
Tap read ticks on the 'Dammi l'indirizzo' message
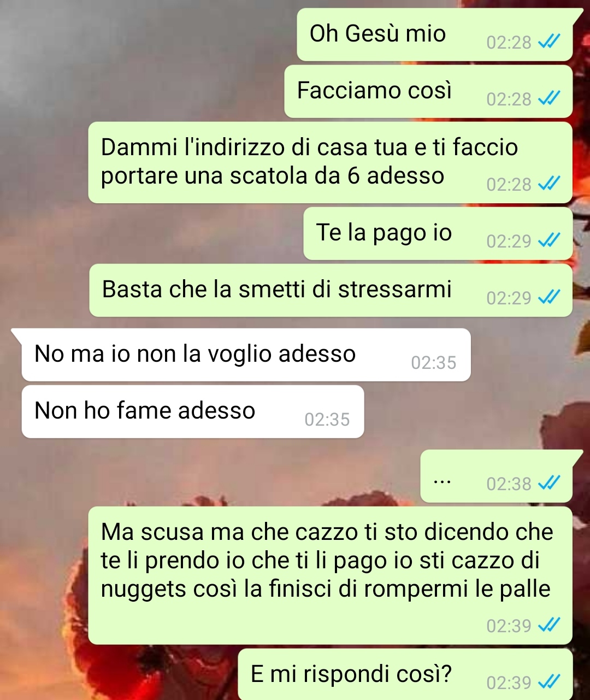click(549, 184)
